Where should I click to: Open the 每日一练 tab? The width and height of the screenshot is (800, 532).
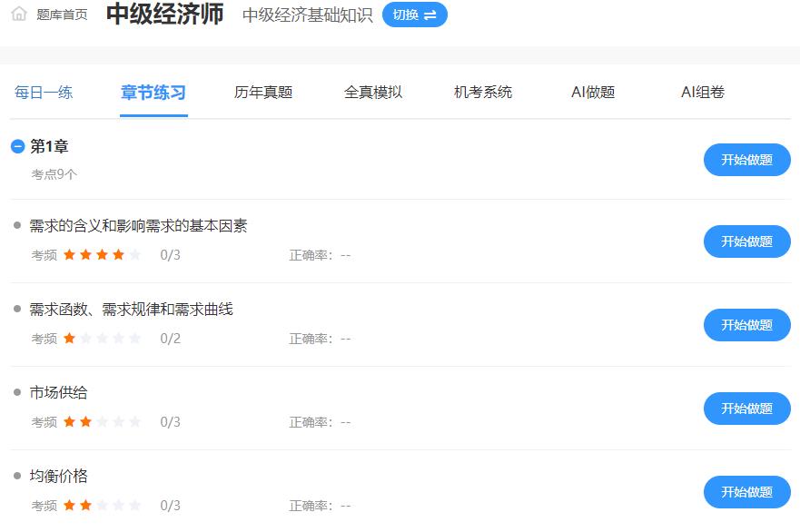click(44, 92)
